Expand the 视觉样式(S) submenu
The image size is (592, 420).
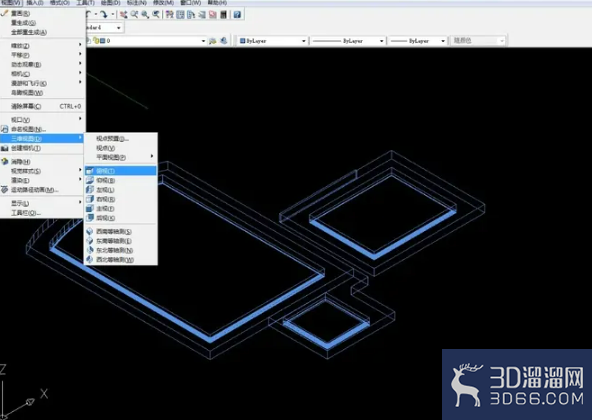42,171
